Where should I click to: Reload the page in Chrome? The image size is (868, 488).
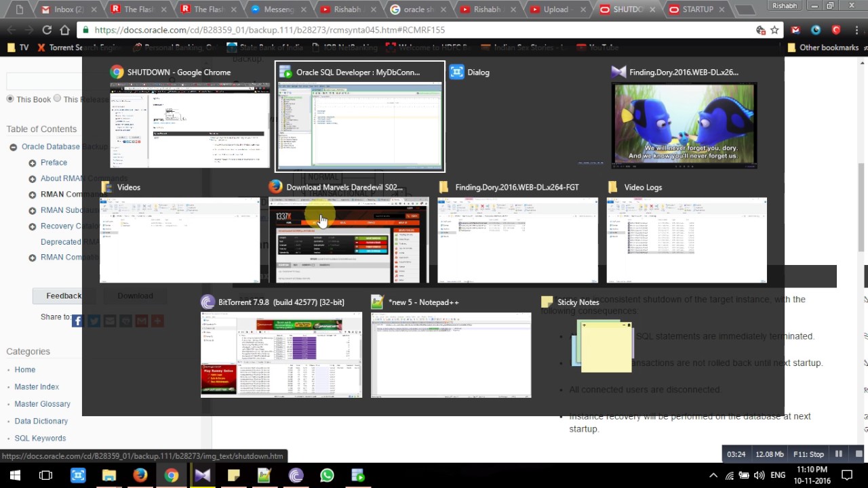point(47,30)
